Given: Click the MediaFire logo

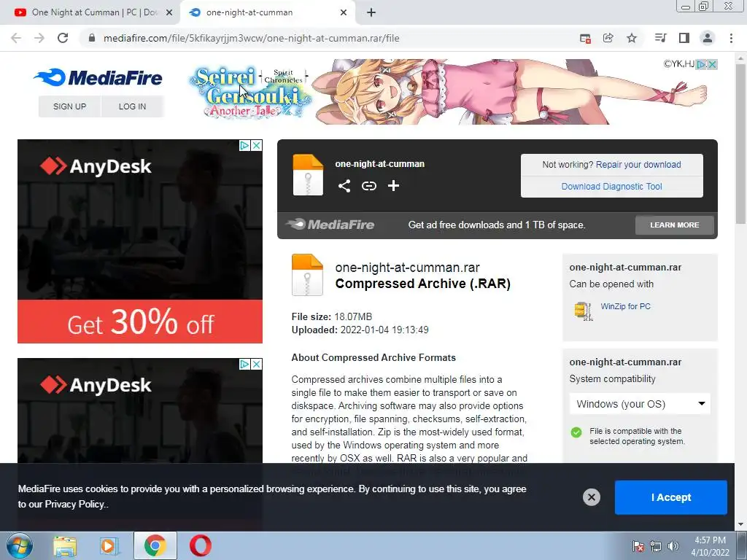Looking at the screenshot, I should pyautogui.click(x=98, y=77).
